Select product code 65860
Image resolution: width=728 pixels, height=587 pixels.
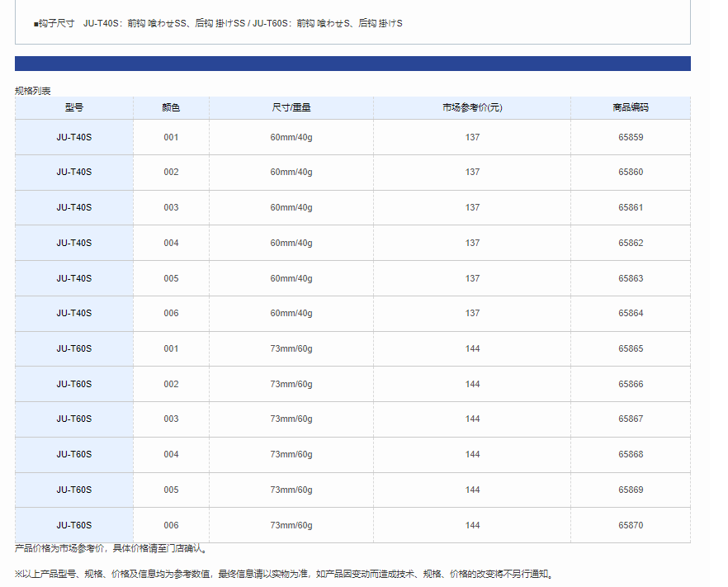[x=631, y=173]
